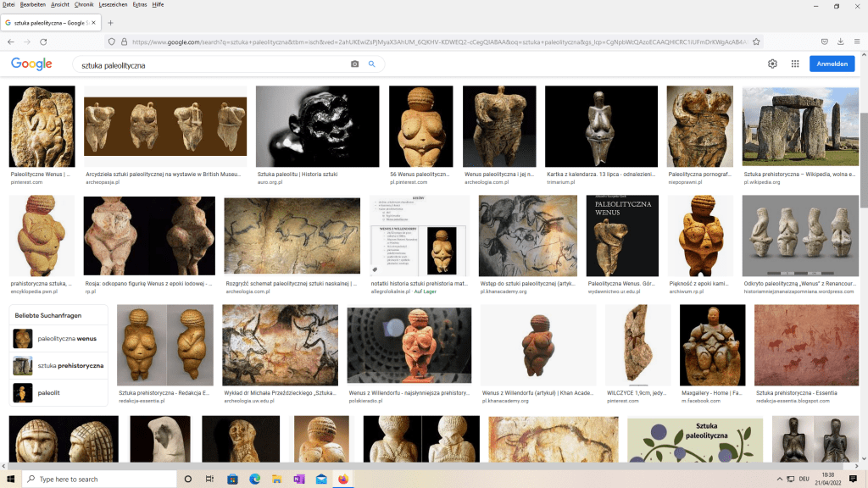This screenshot has height=488, width=868.
Task: Click the search by image camera icon
Action: tap(354, 64)
